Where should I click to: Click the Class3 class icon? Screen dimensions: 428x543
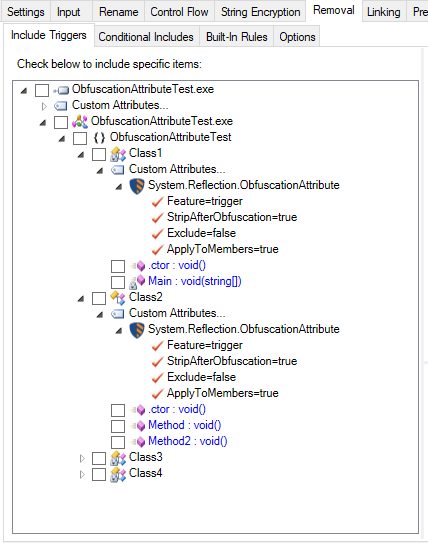[118, 458]
